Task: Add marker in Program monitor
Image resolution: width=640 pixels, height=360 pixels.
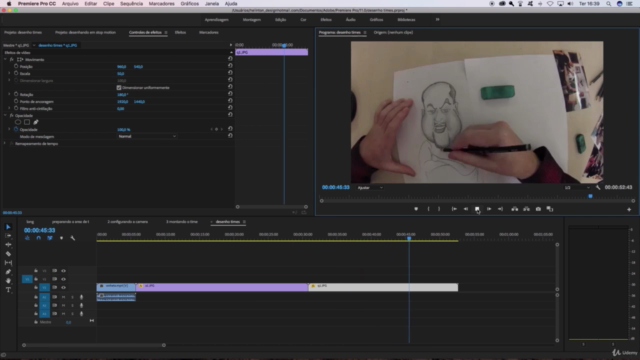Action: pyautogui.click(x=416, y=209)
